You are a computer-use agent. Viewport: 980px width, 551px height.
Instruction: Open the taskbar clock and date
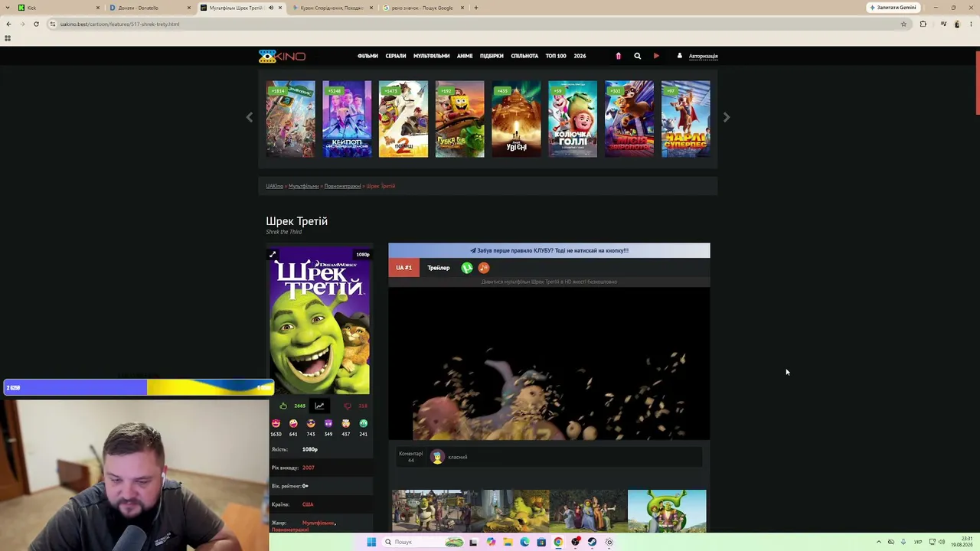(x=962, y=542)
